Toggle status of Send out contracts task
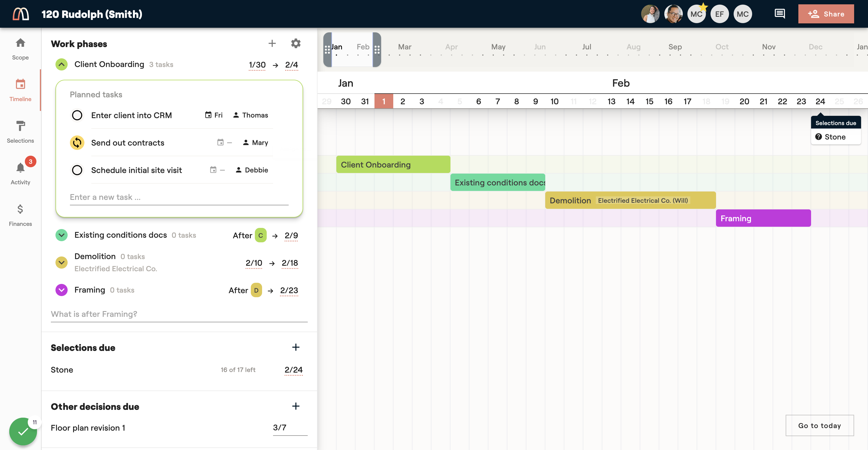This screenshot has height=450, width=868. coord(77,142)
